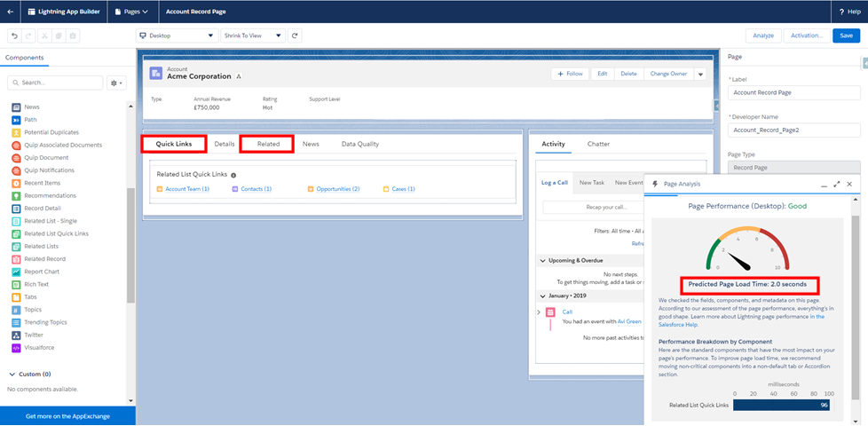Open the Pages dropdown menu
The image size is (868, 426).
coord(132,12)
